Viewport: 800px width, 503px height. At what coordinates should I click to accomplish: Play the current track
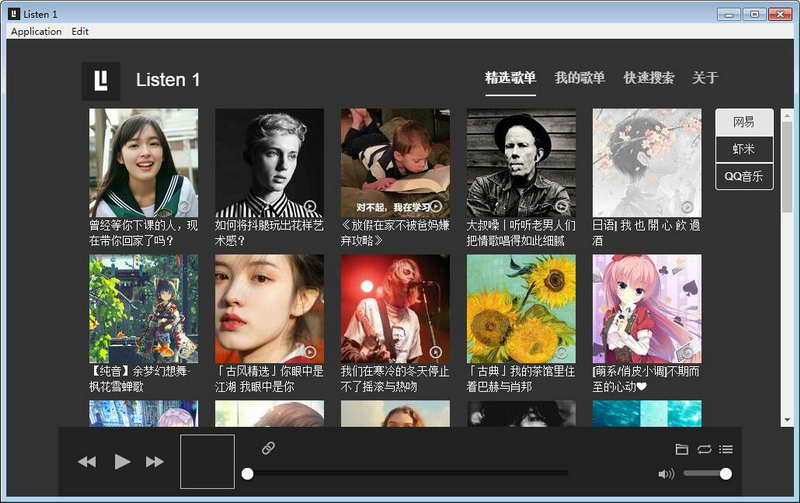(x=122, y=462)
